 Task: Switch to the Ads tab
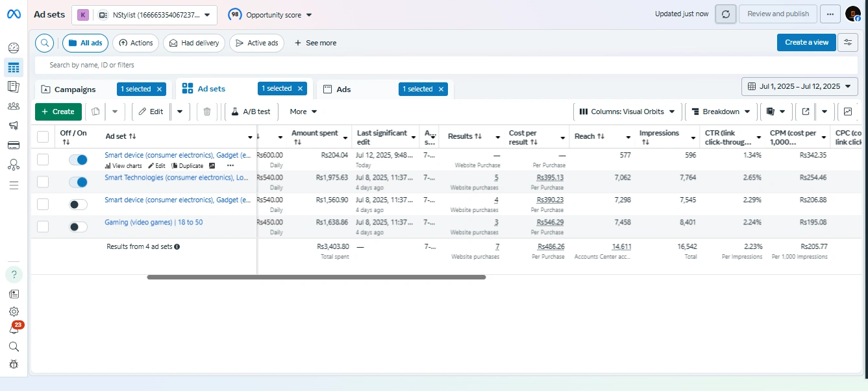coord(344,89)
